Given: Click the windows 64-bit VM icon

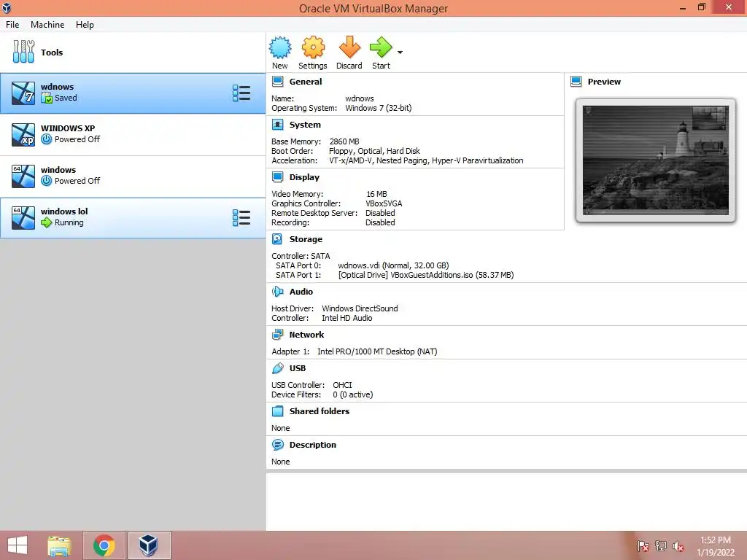Looking at the screenshot, I should click(x=23, y=176).
